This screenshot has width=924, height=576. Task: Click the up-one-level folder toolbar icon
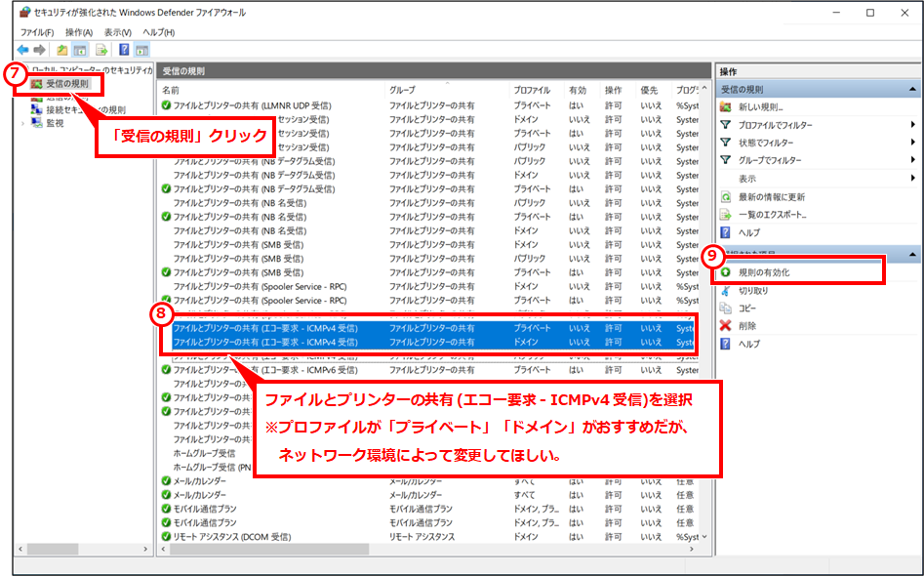61,50
